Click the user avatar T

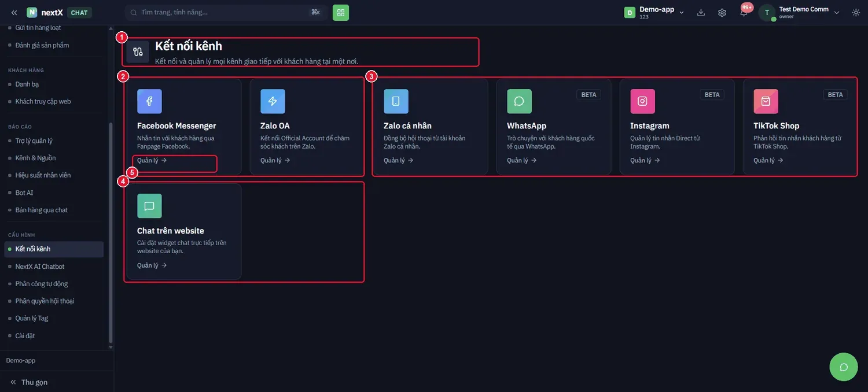click(x=767, y=13)
